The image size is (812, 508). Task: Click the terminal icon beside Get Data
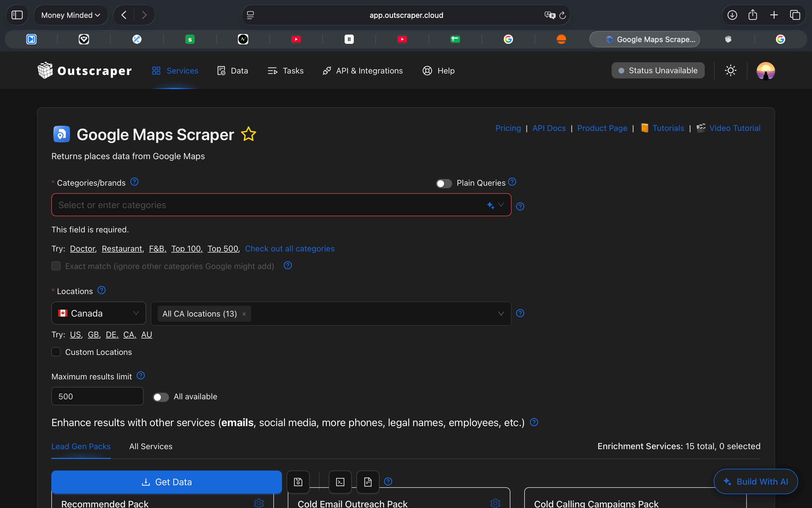[x=340, y=482]
